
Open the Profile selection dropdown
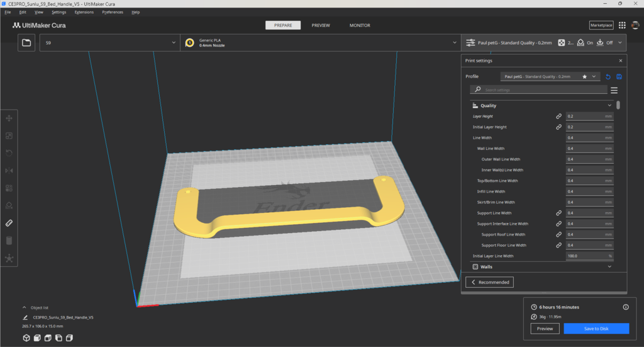(550, 77)
